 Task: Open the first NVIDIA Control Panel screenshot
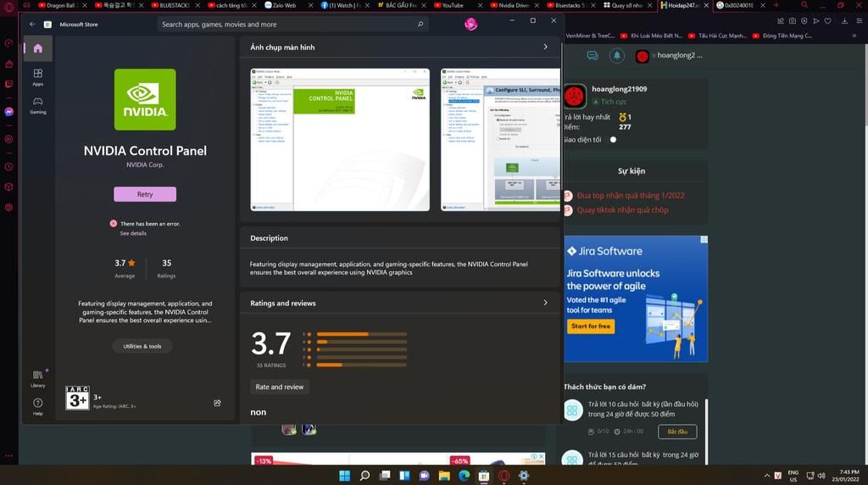(x=340, y=140)
